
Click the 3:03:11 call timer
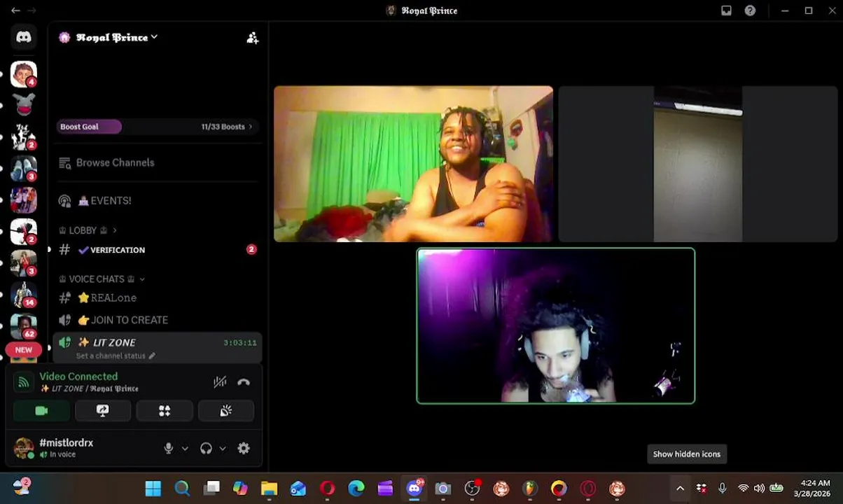pyautogui.click(x=240, y=343)
